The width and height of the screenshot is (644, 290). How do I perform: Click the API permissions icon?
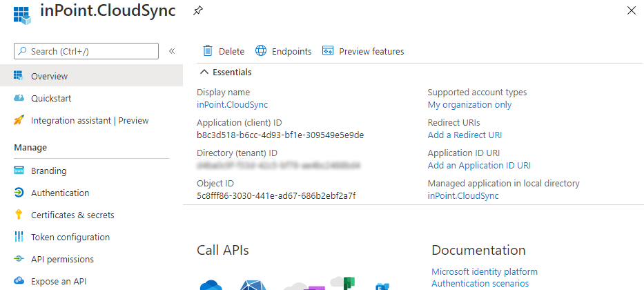click(19, 259)
